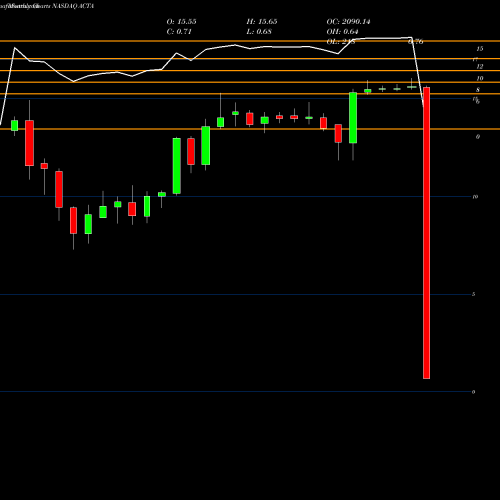Click the 15 price axis label
500x500 pixels.
480,49
